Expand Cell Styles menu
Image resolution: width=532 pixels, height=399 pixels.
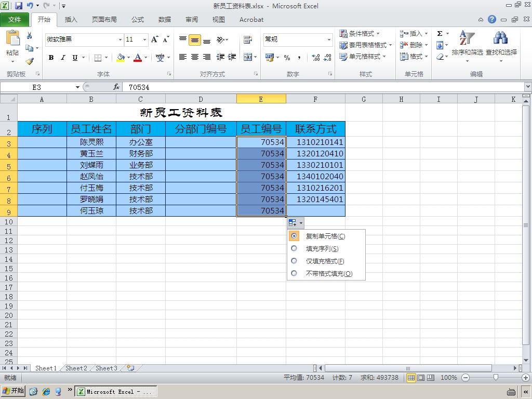tap(362, 56)
